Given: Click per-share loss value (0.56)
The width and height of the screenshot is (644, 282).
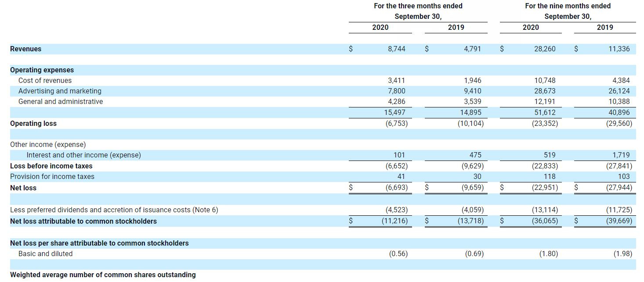Looking at the screenshot, I should tap(398, 254).
